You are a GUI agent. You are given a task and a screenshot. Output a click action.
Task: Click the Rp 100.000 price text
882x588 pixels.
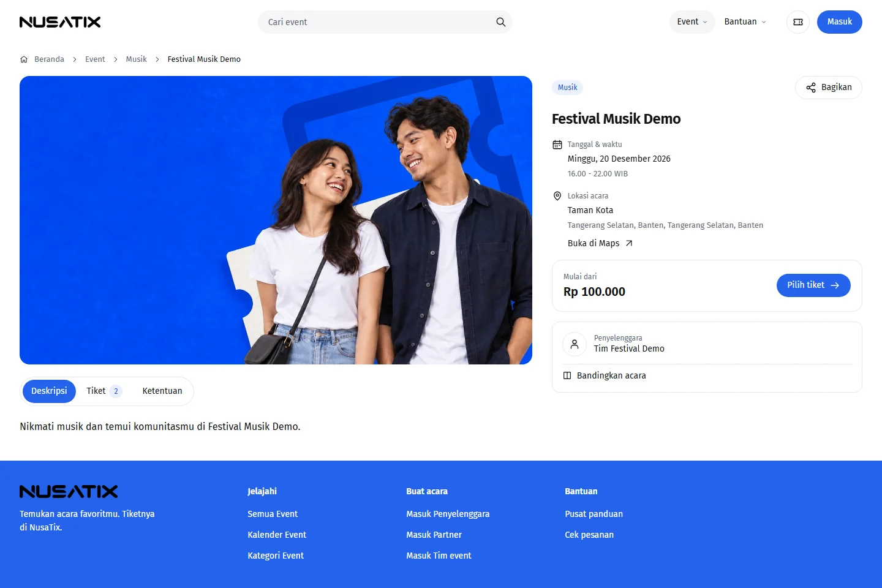(594, 292)
